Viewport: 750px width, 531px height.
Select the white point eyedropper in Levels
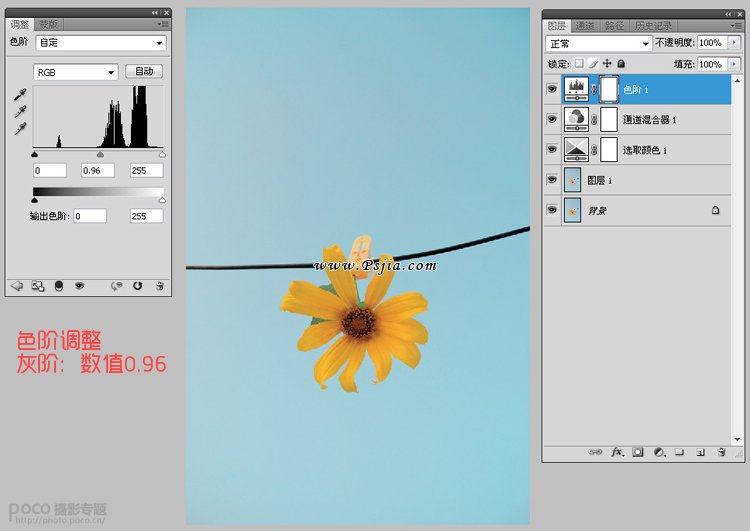point(19,130)
